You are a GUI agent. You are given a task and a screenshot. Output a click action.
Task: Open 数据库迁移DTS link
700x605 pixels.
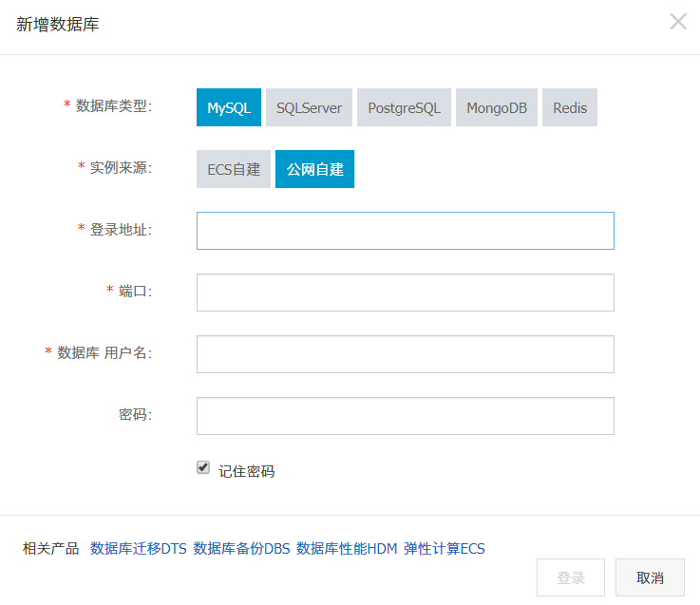[x=139, y=548]
